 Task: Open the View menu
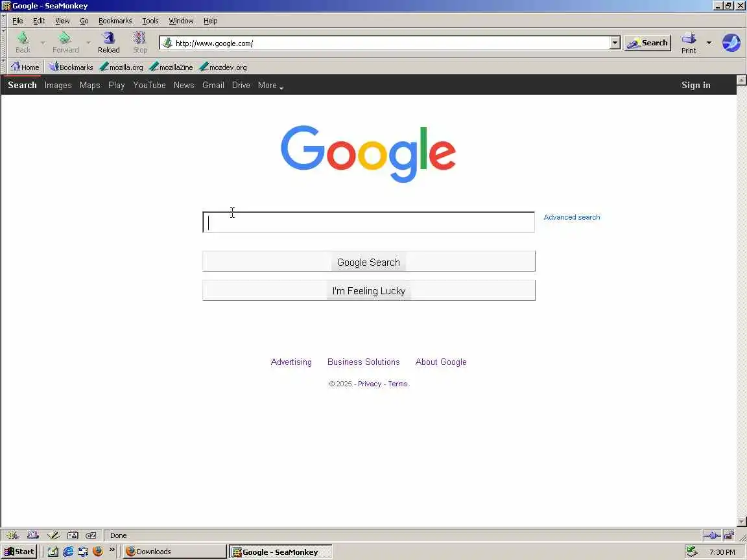coord(62,21)
